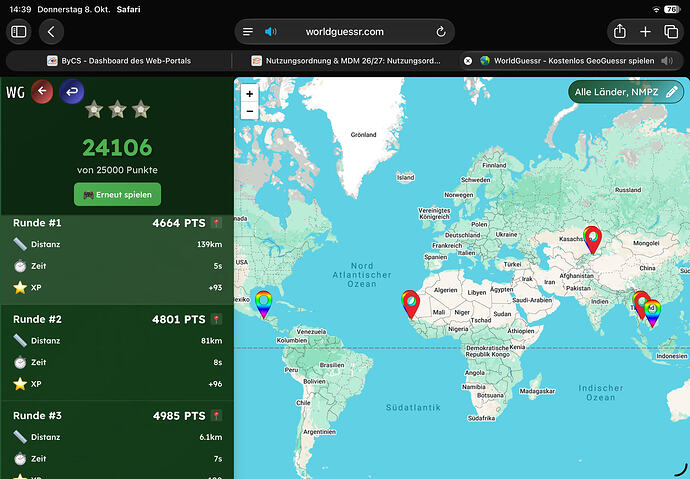Click the red marker in West Africa
The width and height of the screenshot is (690, 479).
point(411,304)
